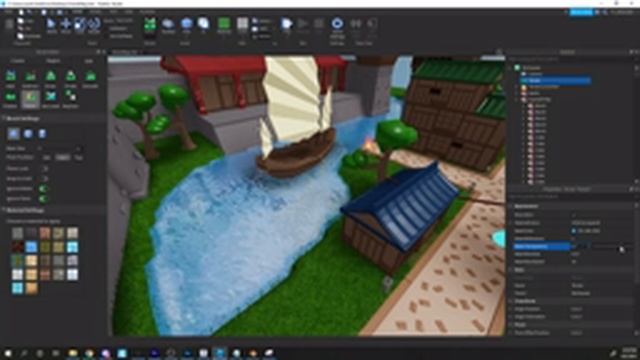Activate the Move tool in the ribbon

66,26
